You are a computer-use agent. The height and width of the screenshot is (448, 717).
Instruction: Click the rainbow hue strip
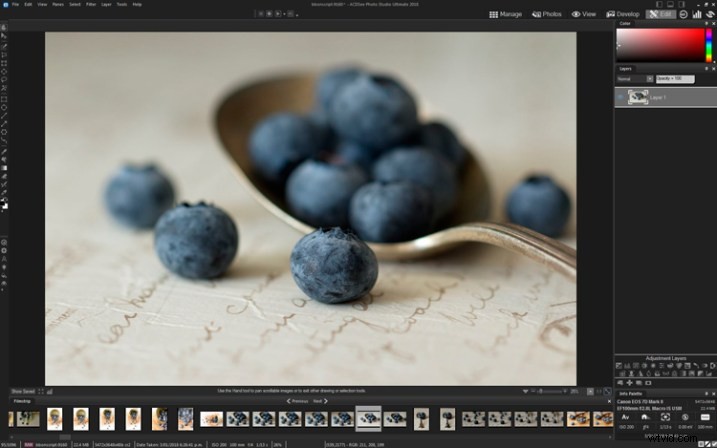click(709, 45)
